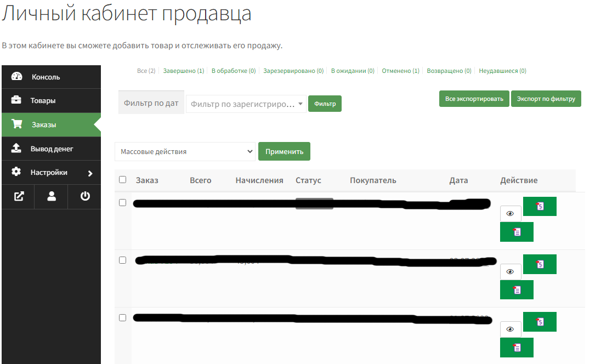The image size is (601, 364).
Task: Check the third order row checkbox
Action: click(x=122, y=318)
